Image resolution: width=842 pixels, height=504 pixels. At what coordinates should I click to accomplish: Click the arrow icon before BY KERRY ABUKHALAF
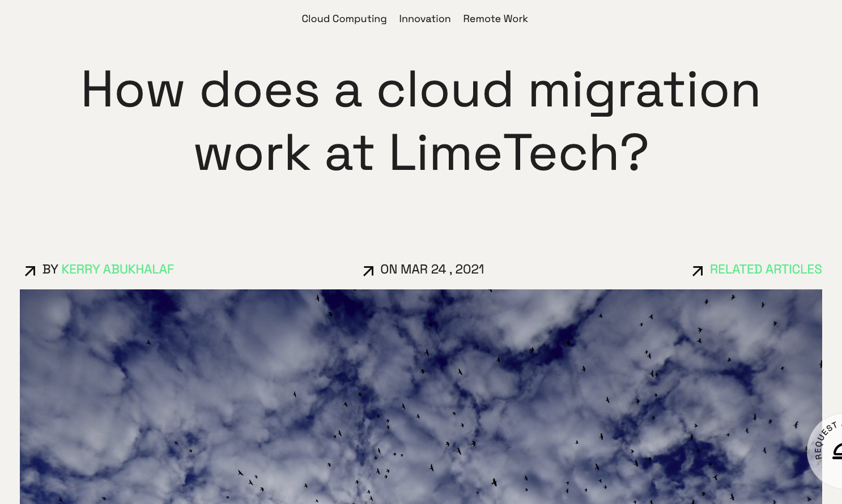click(30, 271)
